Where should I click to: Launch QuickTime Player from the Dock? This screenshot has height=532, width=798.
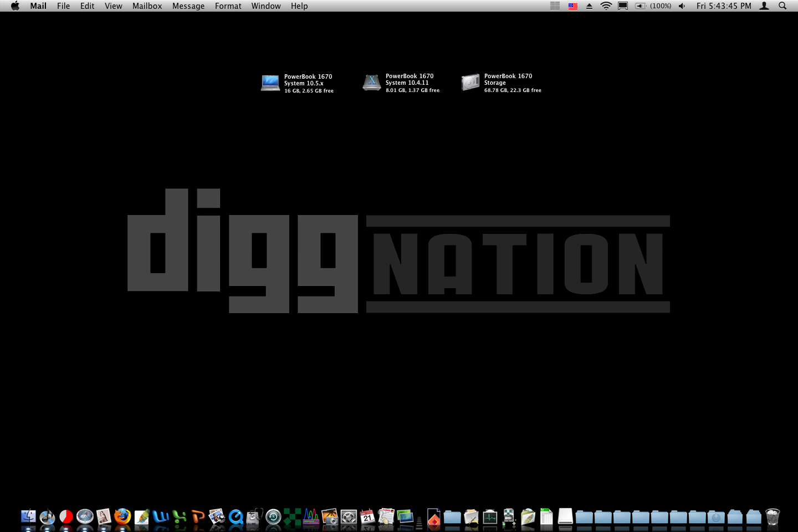click(x=236, y=517)
